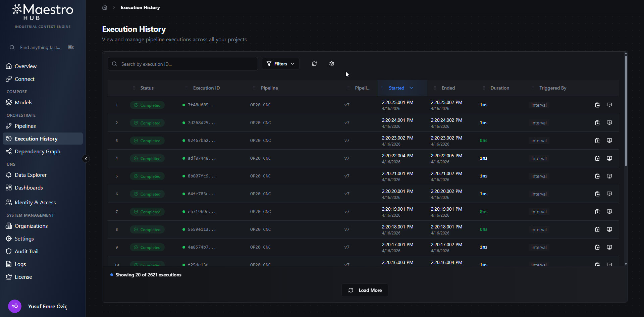This screenshot has height=317, width=644.
Task: Click 0ms duration in row 3
Action: click(x=483, y=141)
